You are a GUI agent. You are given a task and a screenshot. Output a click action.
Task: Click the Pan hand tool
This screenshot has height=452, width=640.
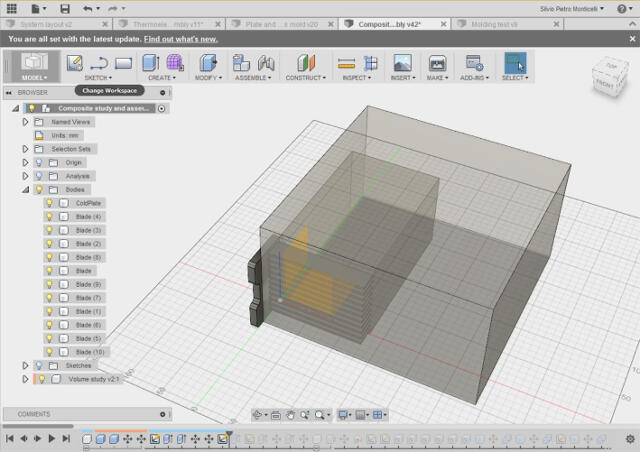point(290,415)
